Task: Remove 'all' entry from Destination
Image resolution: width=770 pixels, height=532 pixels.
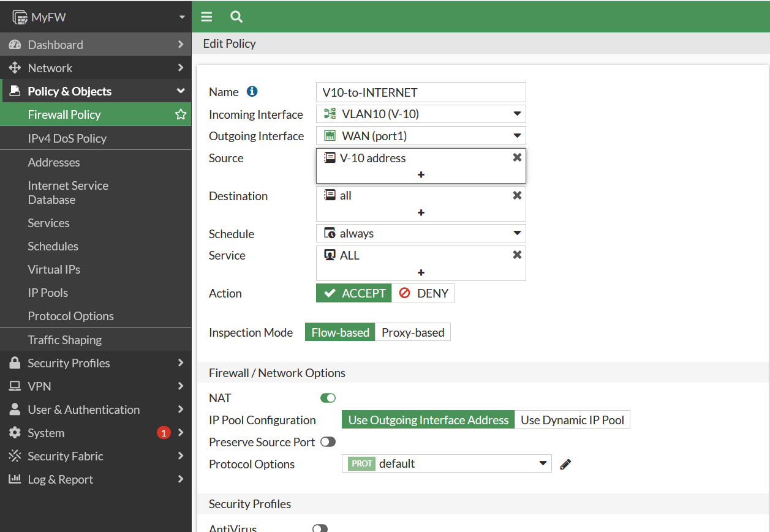Action: coord(517,195)
